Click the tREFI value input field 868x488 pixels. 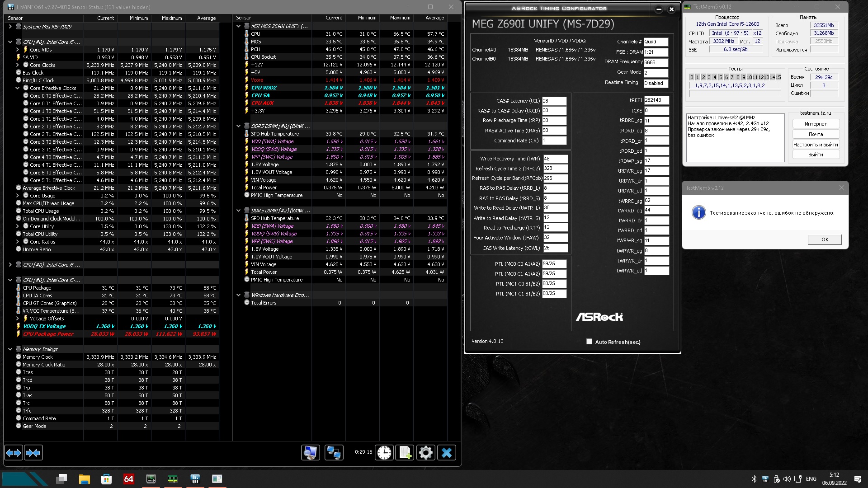click(x=656, y=100)
